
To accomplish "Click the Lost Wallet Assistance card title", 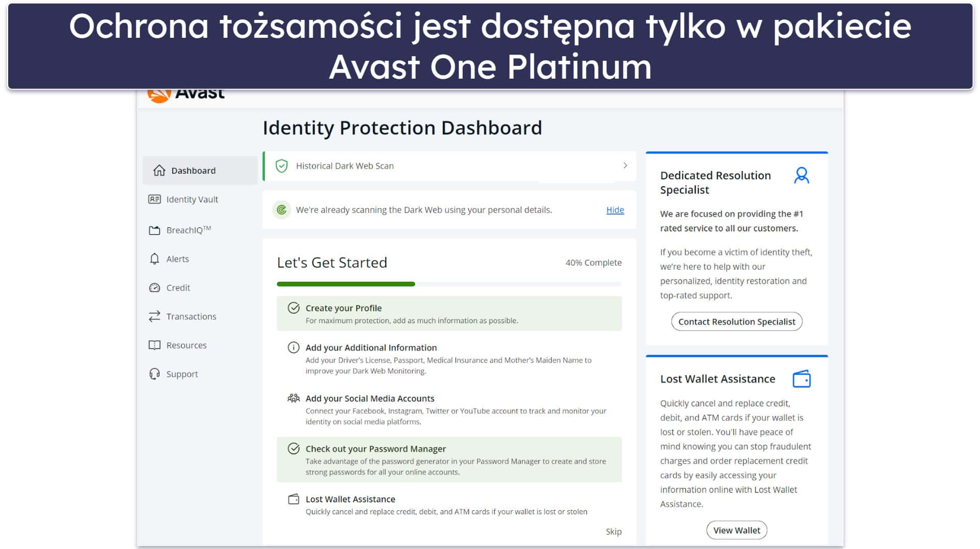I will point(718,379).
